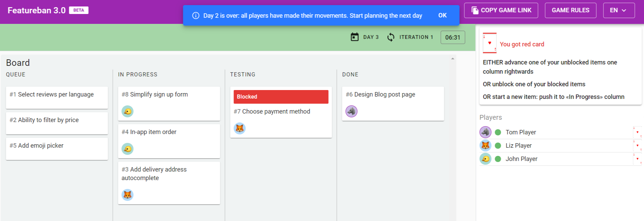This screenshot has width=644, height=221.
Task: Click the red Blocked label on card 7
Action: point(281,97)
